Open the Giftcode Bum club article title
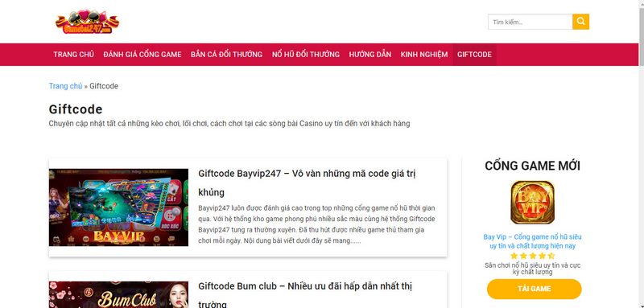The height and width of the screenshot is (308, 644). [305, 295]
